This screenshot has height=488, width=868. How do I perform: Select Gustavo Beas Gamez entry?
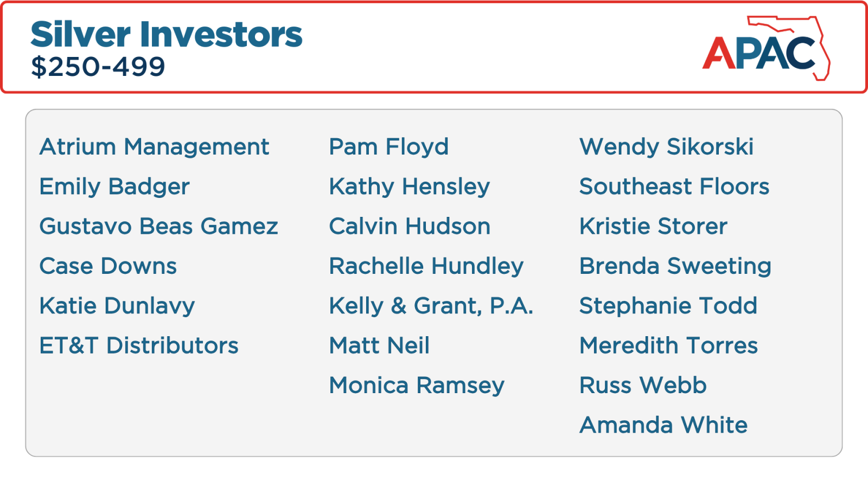[159, 226]
